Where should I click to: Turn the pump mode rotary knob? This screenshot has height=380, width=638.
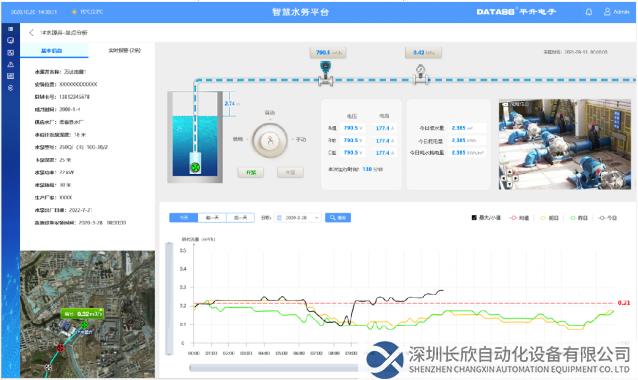pos(270,140)
